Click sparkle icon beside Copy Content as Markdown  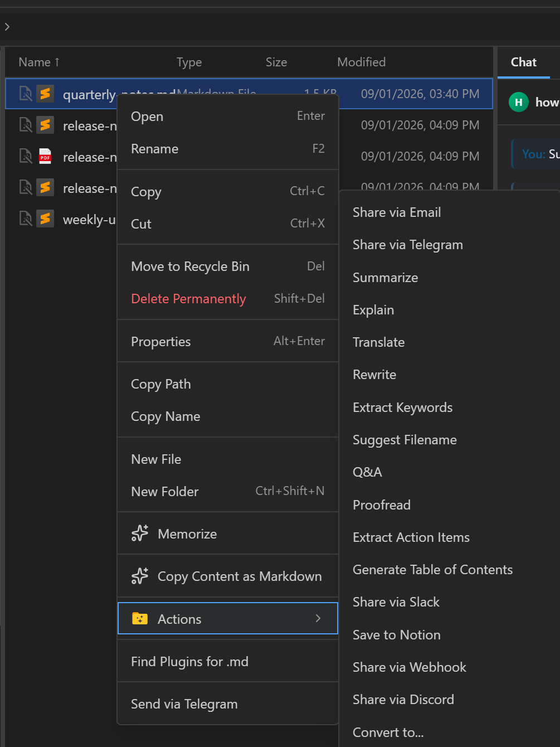click(140, 576)
